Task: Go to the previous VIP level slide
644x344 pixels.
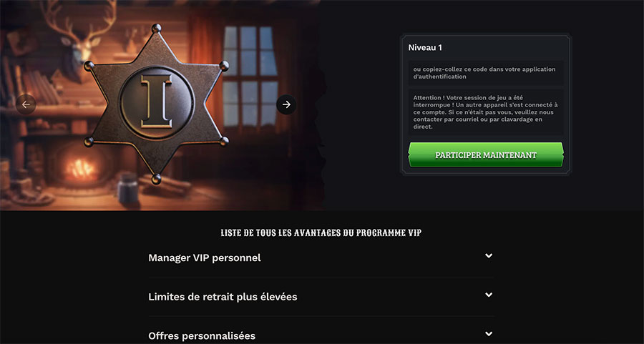Action: pyautogui.click(x=26, y=104)
